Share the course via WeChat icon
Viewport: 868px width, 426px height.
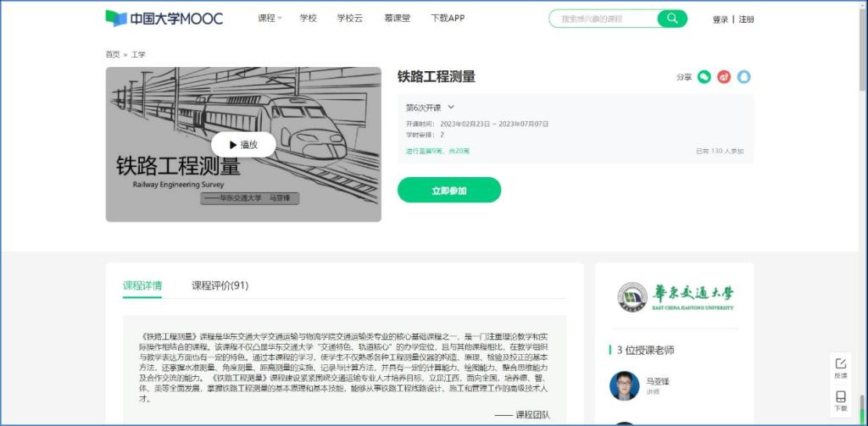coord(704,77)
